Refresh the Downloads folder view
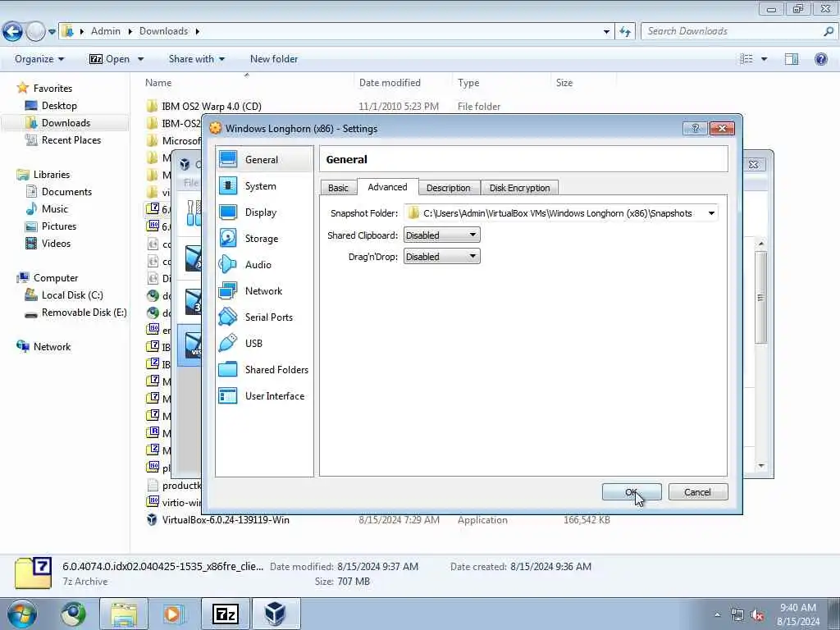Image resolution: width=840 pixels, height=630 pixels. [x=625, y=32]
